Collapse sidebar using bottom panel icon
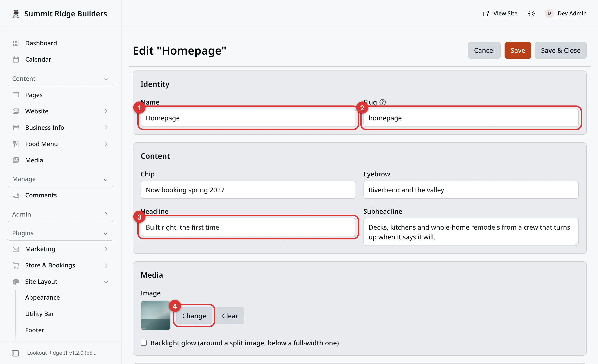 pyautogui.click(x=15, y=353)
